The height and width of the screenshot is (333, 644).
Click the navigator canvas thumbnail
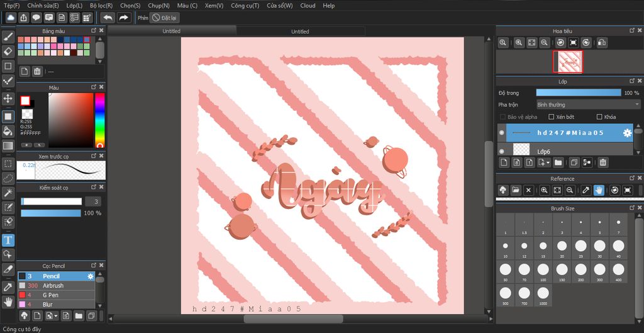[569, 62]
